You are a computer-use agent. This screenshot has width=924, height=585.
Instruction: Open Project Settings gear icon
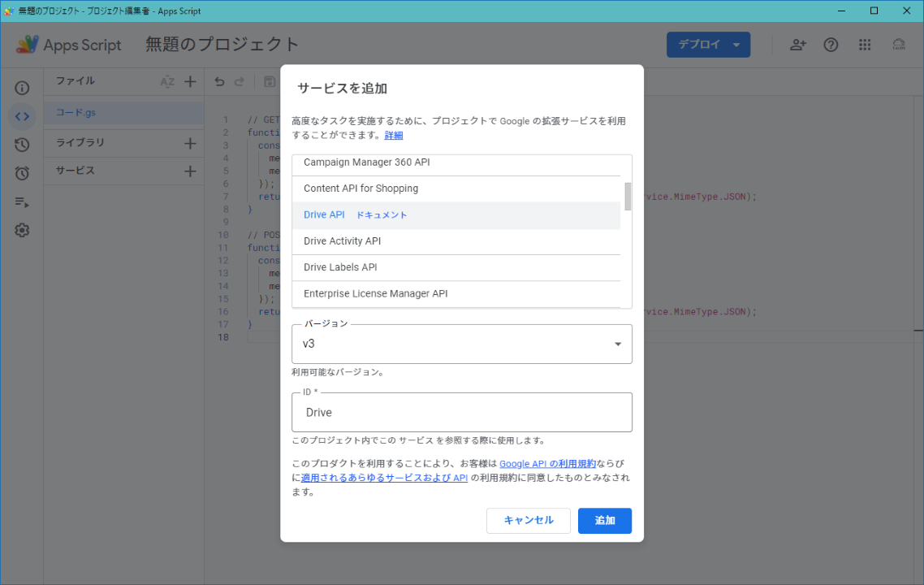coord(22,230)
